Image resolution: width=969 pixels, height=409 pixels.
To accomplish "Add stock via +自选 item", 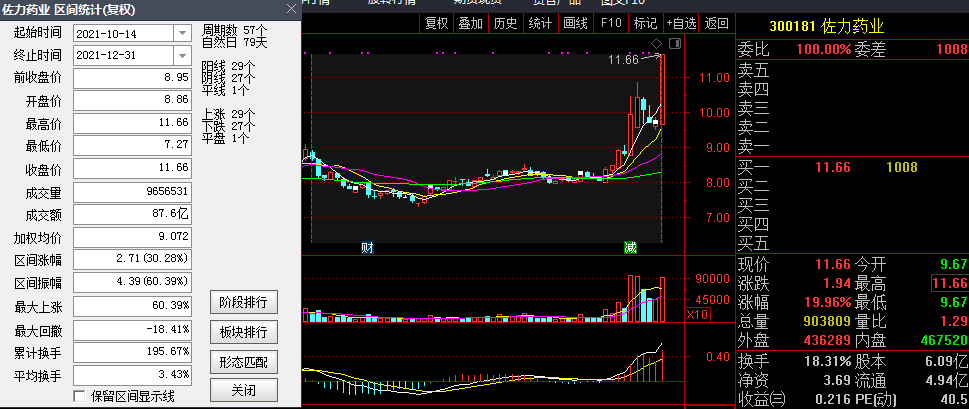I will pos(681,23).
